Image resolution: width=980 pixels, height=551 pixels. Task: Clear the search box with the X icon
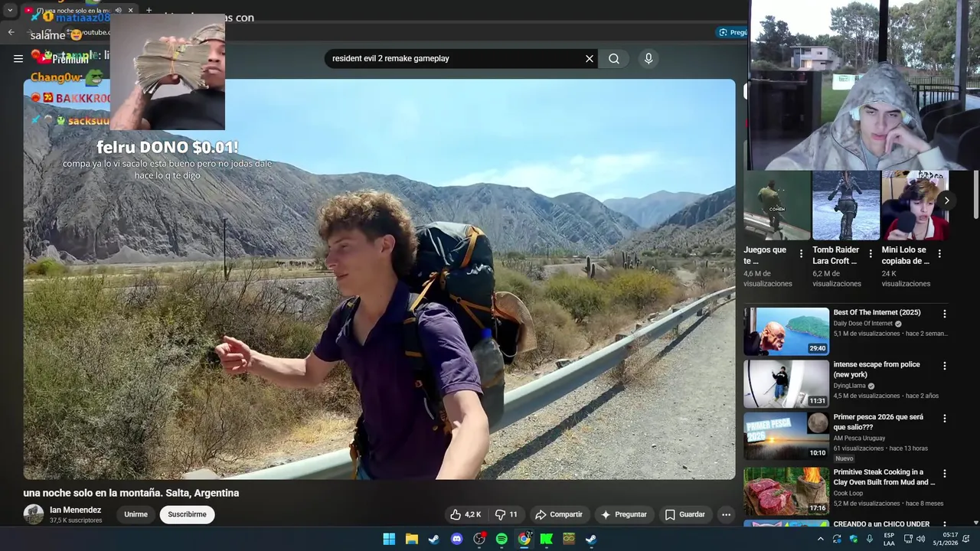590,58
